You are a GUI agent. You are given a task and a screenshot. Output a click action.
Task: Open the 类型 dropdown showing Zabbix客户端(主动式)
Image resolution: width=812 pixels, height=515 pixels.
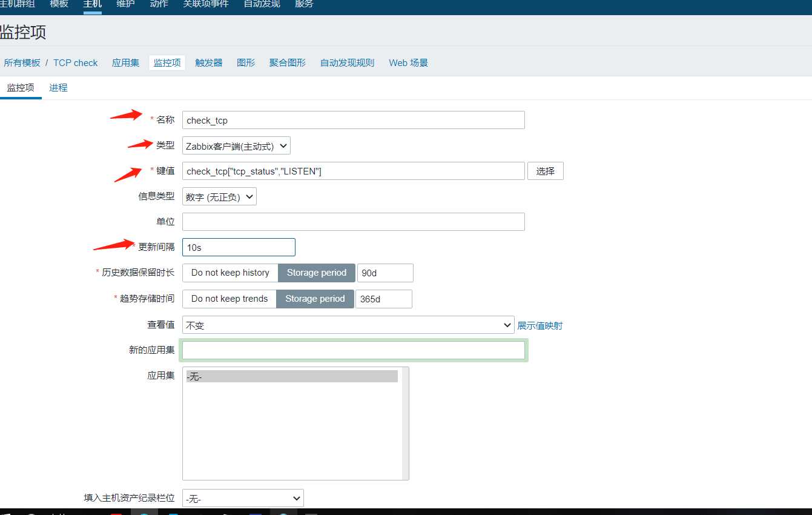click(236, 146)
